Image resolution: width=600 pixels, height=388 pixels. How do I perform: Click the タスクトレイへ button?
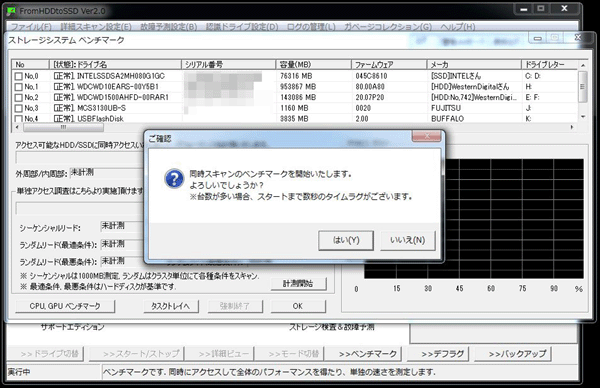pos(170,306)
